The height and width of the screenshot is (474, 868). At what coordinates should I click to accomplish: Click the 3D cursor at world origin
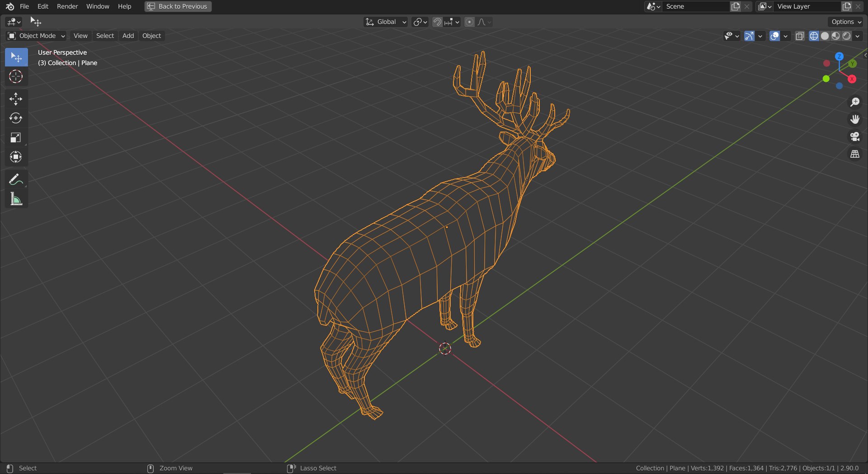tap(445, 348)
